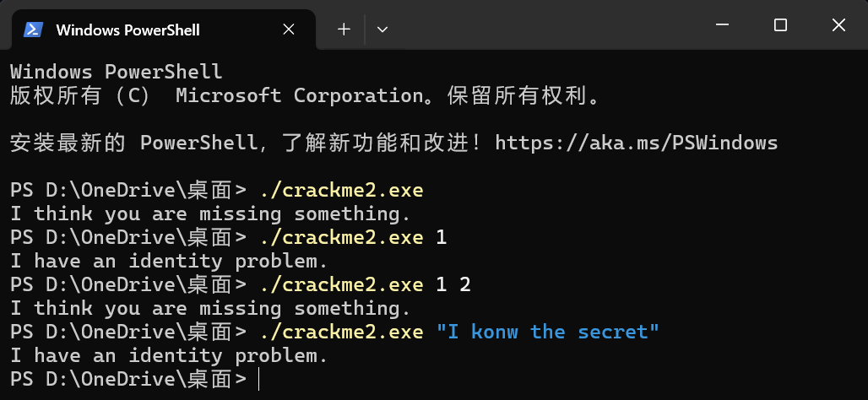The height and width of the screenshot is (400, 868).
Task: Select the Windows PowerShell tab title
Action: click(127, 30)
